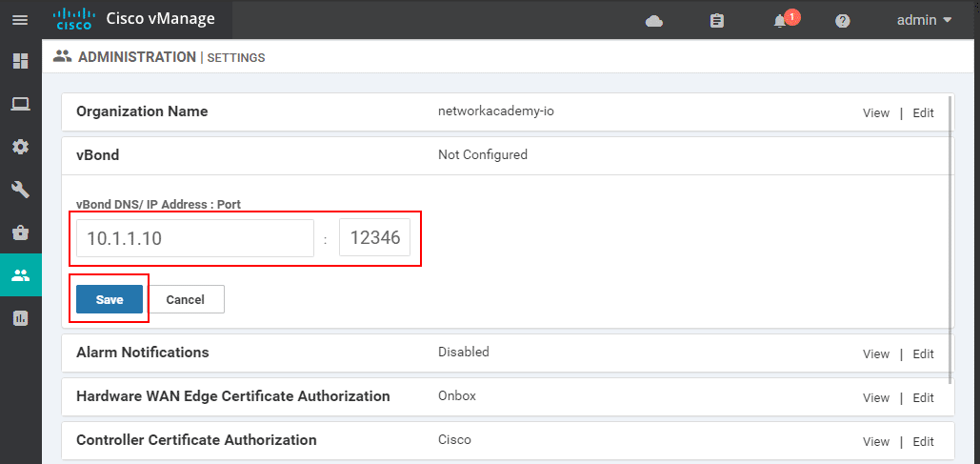
Task: Click the Not Configured status text
Action: 483,153
